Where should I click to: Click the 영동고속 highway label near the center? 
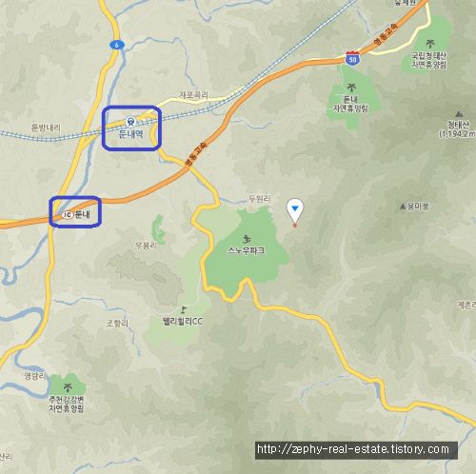(x=195, y=154)
